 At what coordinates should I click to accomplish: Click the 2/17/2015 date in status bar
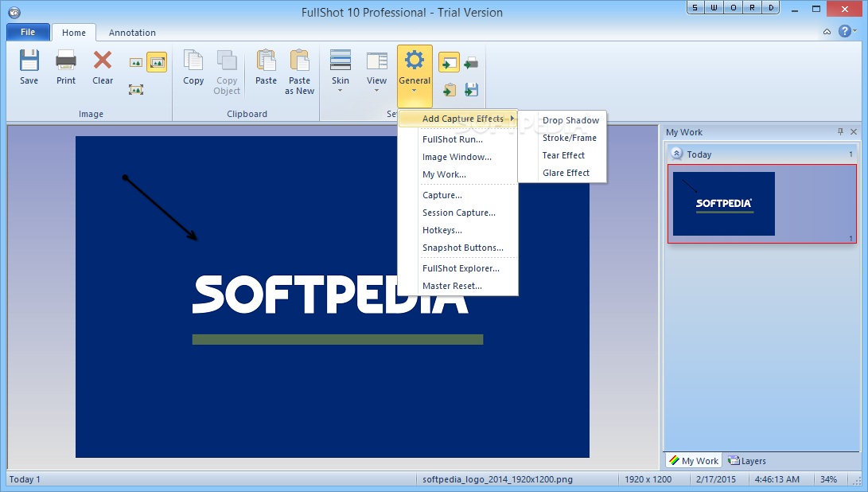point(716,479)
